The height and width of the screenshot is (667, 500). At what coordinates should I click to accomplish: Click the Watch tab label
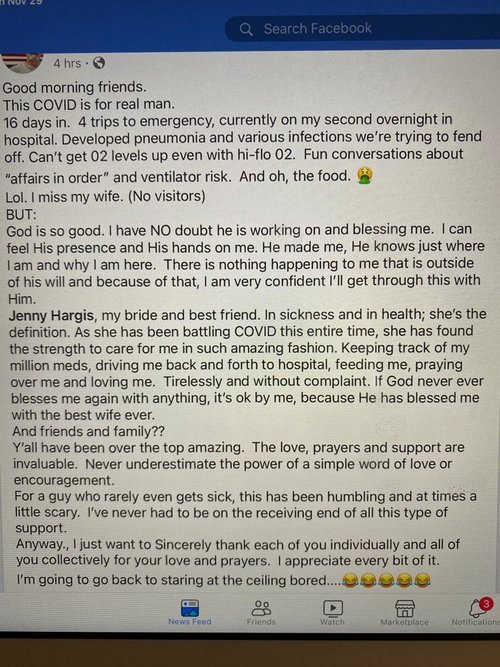pyautogui.click(x=332, y=622)
